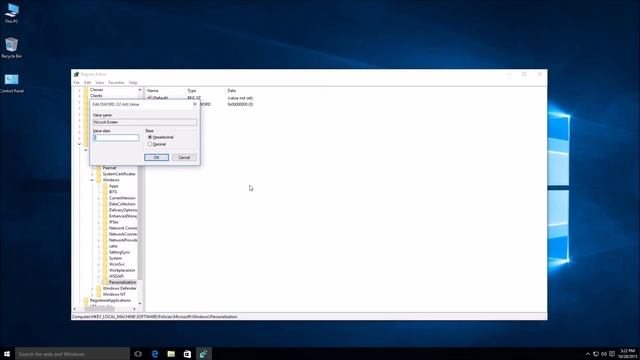Select Registry Editor taskbar icon

click(203, 354)
